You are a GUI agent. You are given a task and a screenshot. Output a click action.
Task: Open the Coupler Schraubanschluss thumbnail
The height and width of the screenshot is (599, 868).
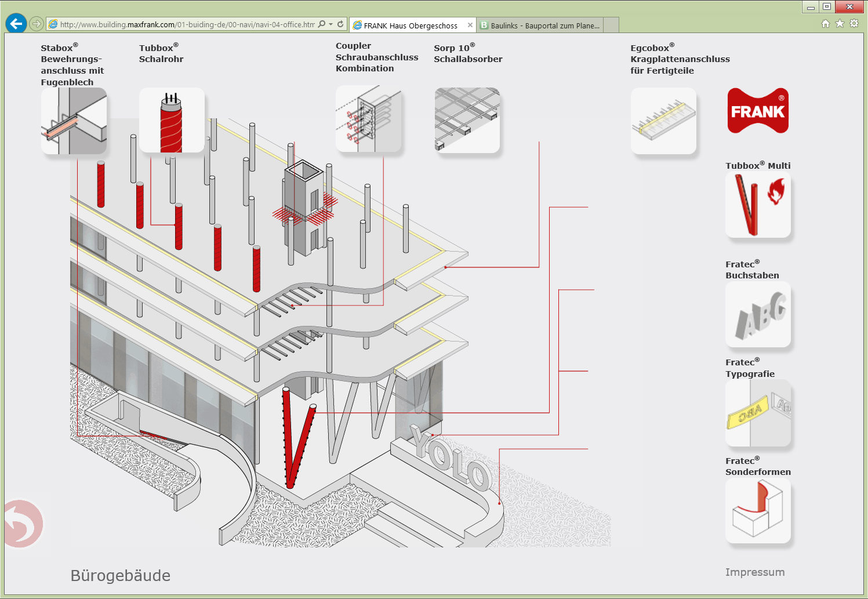point(368,119)
